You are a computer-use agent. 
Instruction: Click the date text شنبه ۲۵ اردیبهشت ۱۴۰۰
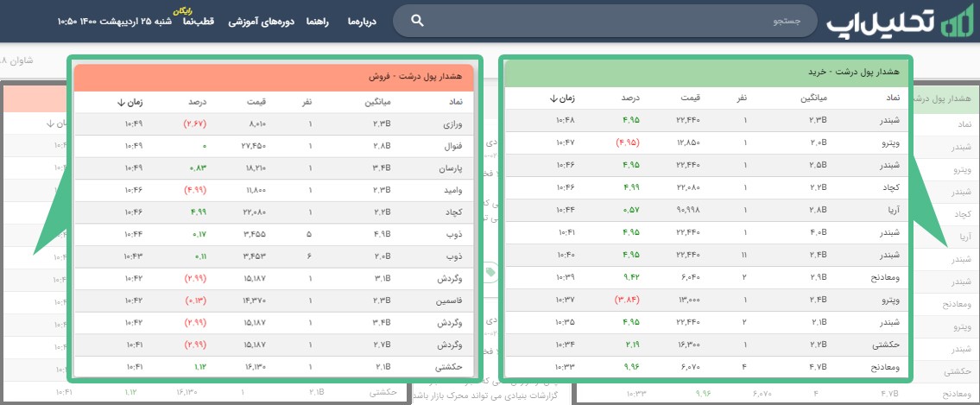114,22
